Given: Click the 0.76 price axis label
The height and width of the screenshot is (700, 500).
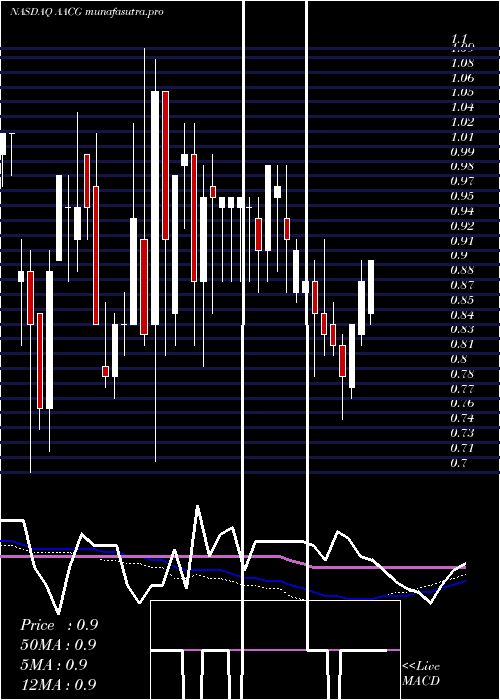Looking at the screenshot, I should [x=463, y=403].
